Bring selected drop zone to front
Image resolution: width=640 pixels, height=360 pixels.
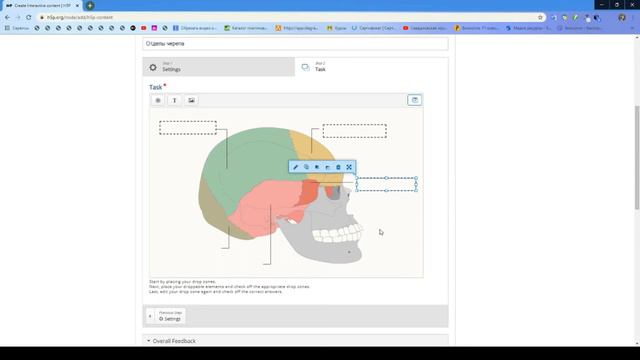317,167
